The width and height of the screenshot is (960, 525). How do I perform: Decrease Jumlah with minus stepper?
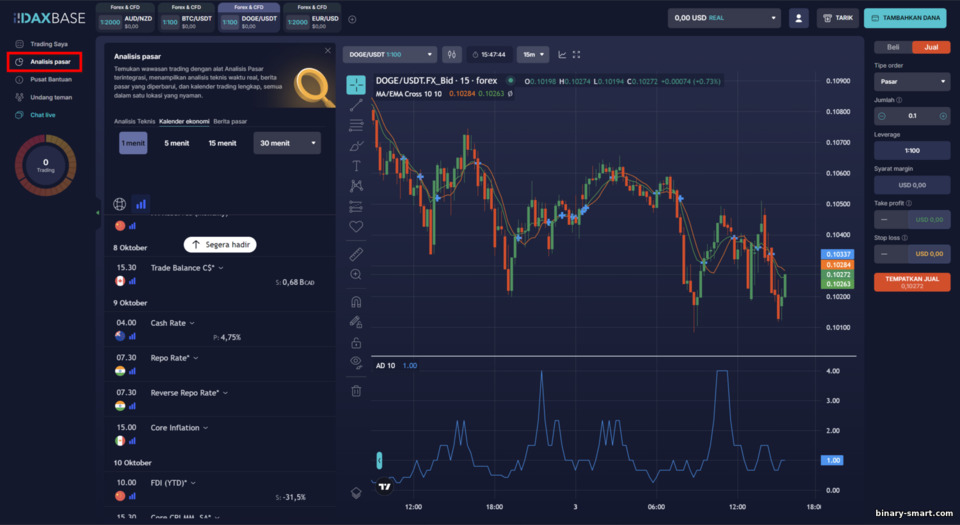coord(882,116)
